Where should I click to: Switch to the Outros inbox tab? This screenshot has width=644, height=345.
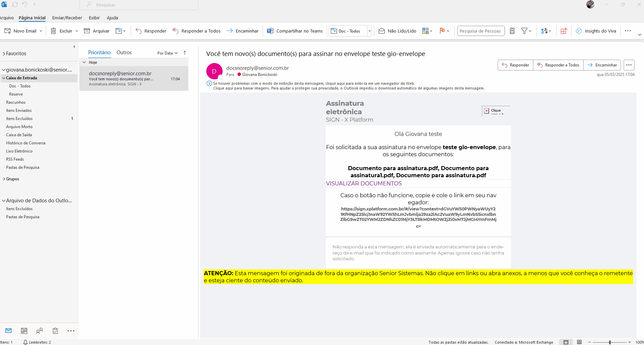point(124,53)
